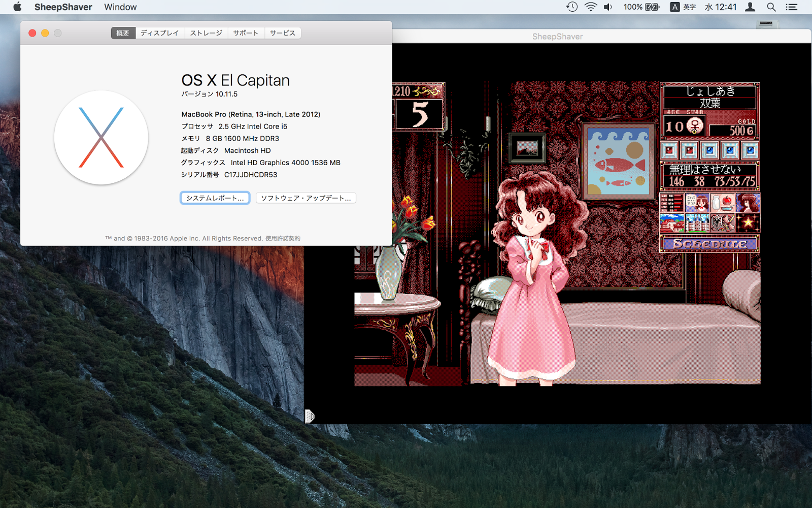Click the body stats 146 38 73/53/75
Viewport: 812px width, 508px height.
coord(711,181)
